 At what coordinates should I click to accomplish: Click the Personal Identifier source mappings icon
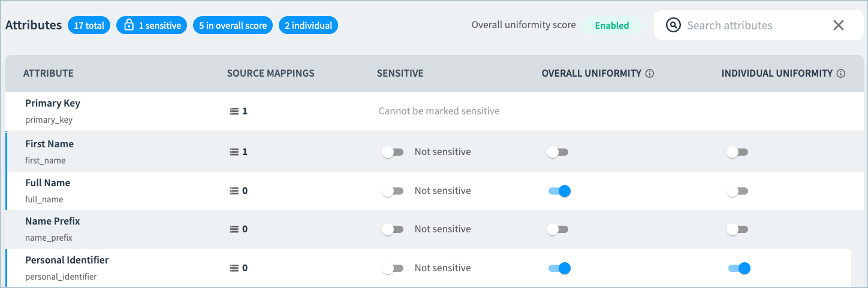(x=234, y=268)
